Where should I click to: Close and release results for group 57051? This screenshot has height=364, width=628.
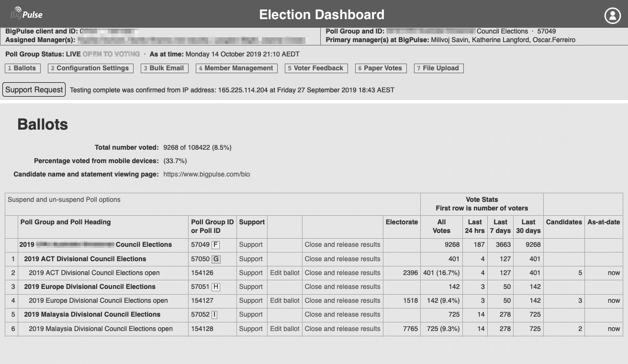(343, 287)
